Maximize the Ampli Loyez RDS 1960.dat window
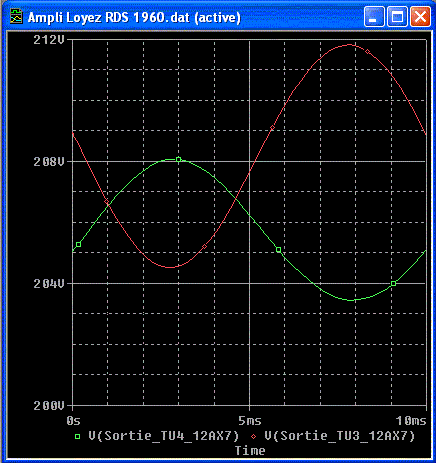The height and width of the screenshot is (463, 436). (397, 16)
